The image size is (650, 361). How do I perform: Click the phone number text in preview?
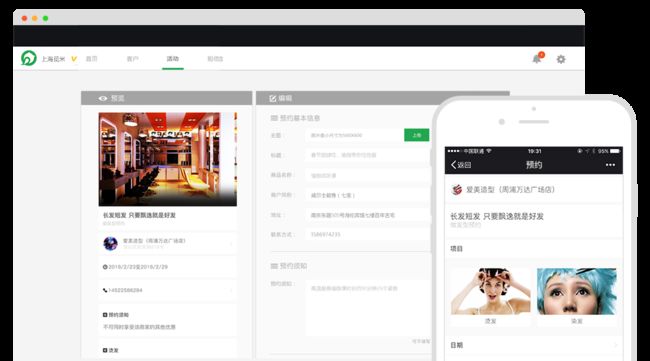[125, 290]
